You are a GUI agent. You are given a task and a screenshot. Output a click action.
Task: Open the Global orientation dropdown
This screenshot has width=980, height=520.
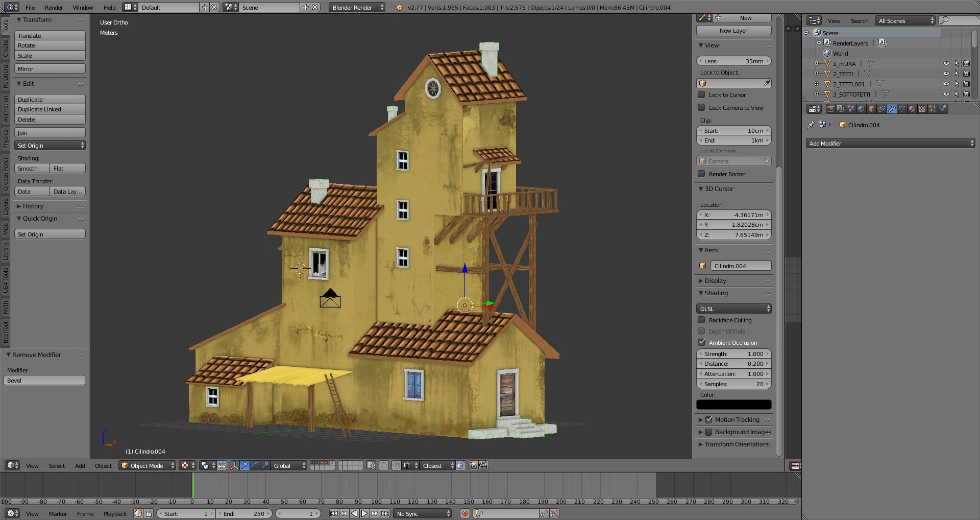[289, 465]
